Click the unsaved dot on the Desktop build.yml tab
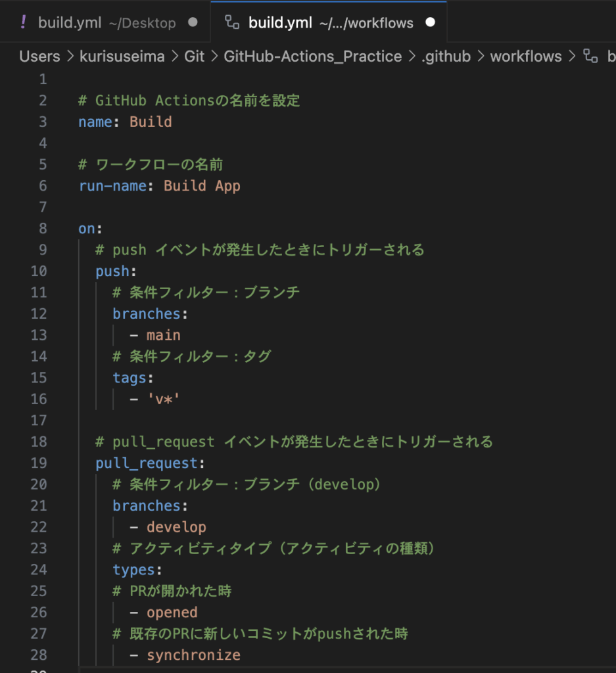Image resolution: width=616 pixels, height=673 pixels. [x=193, y=23]
